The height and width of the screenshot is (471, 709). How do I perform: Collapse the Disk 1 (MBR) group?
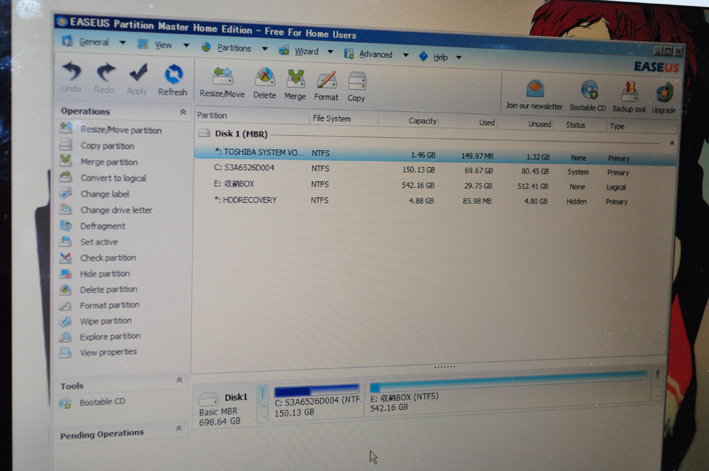tap(672, 143)
